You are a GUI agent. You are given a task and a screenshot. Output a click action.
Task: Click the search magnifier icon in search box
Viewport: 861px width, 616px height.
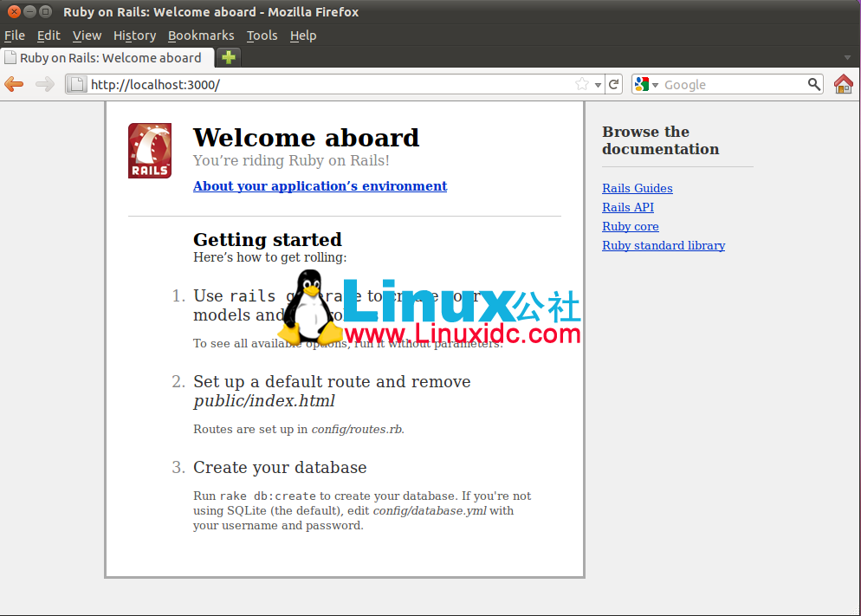814,84
